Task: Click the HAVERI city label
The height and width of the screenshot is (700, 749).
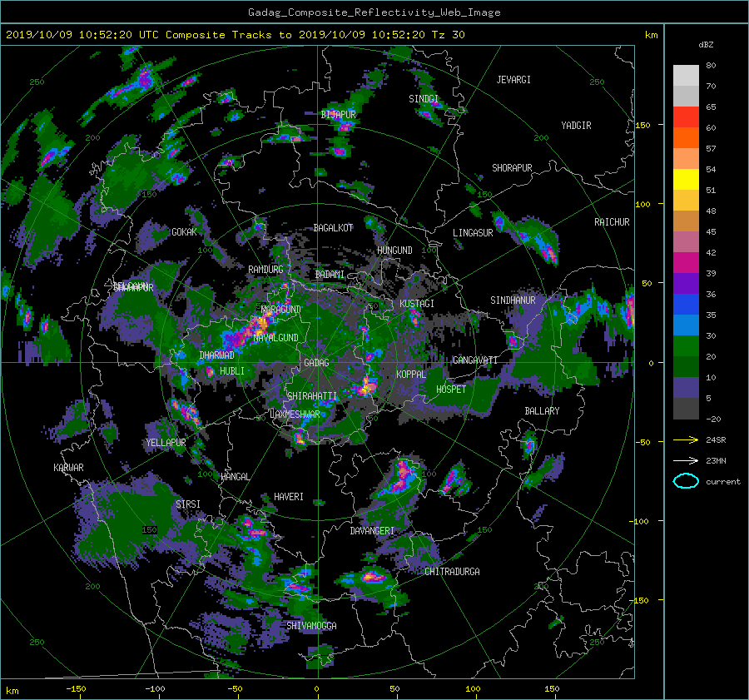Action: [289, 497]
